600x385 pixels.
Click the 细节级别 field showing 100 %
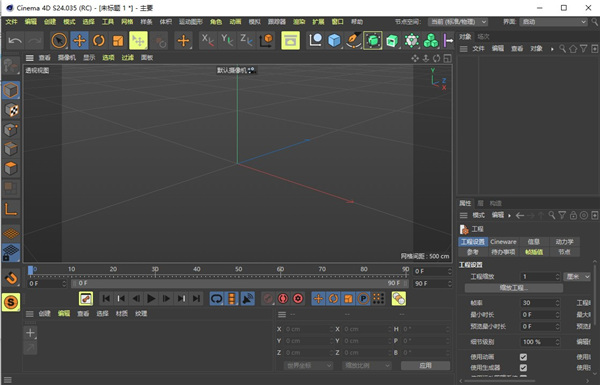point(540,342)
